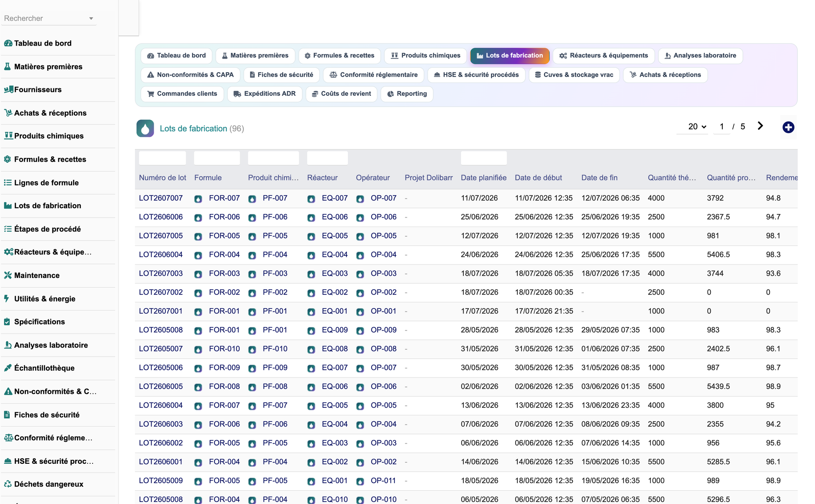
Task: Open the Fiches de sécurité tab
Action: tap(281, 75)
